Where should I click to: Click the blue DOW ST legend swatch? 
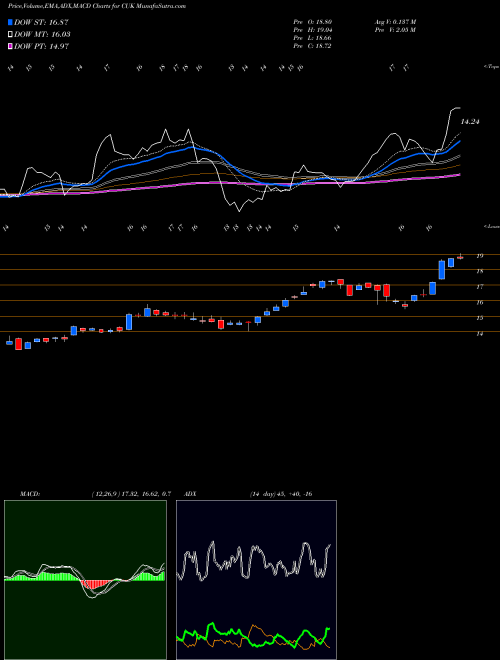click(x=11, y=23)
